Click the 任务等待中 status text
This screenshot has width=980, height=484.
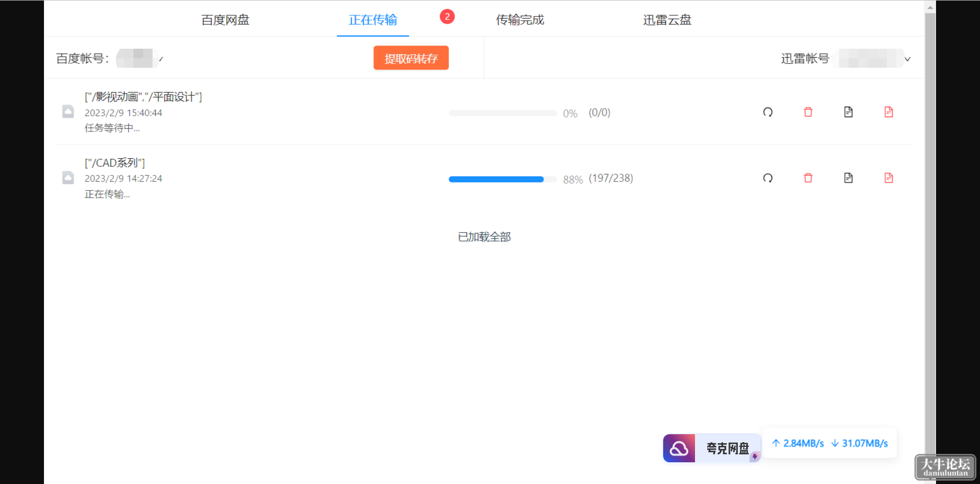click(x=112, y=128)
